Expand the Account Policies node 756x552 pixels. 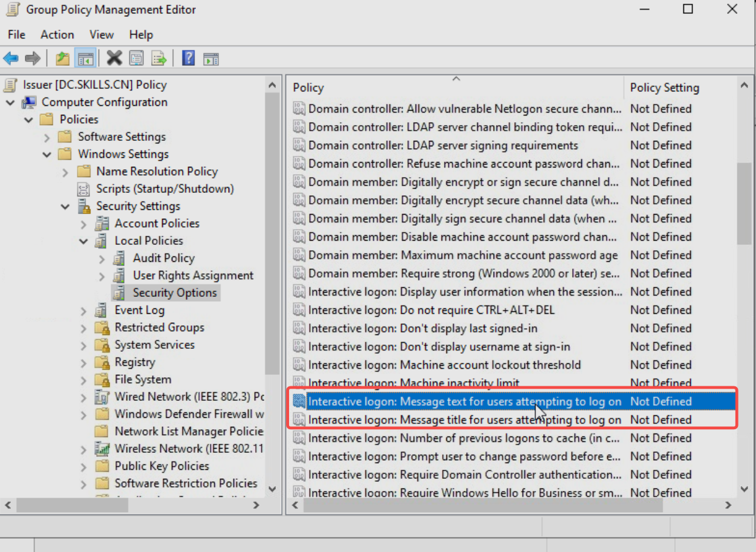(x=83, y=224)
